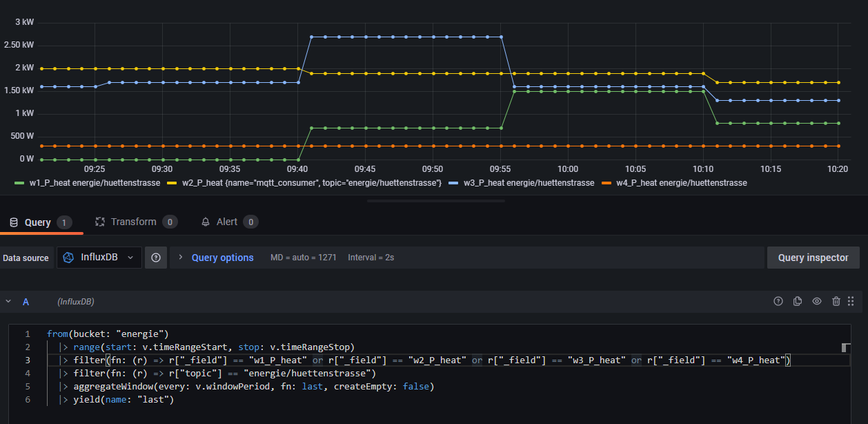This screenshot has height=424, width=868.
Task: Click the data source help icon
Action: pyautogui.click(x=156, y=258)
